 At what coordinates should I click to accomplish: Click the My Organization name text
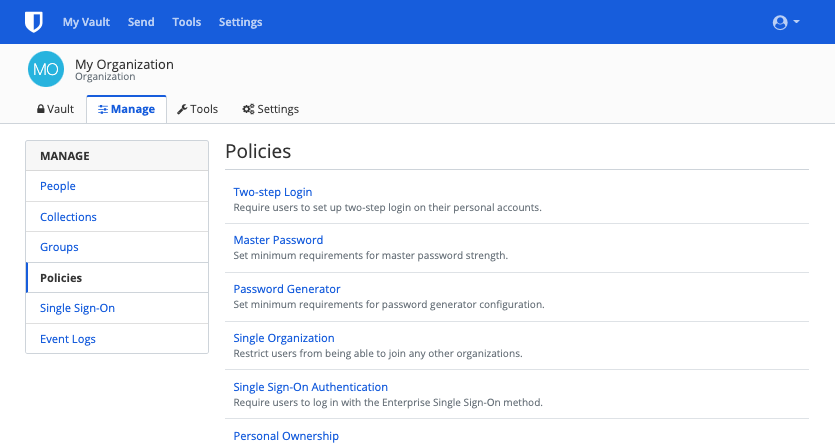click(124, 64)
